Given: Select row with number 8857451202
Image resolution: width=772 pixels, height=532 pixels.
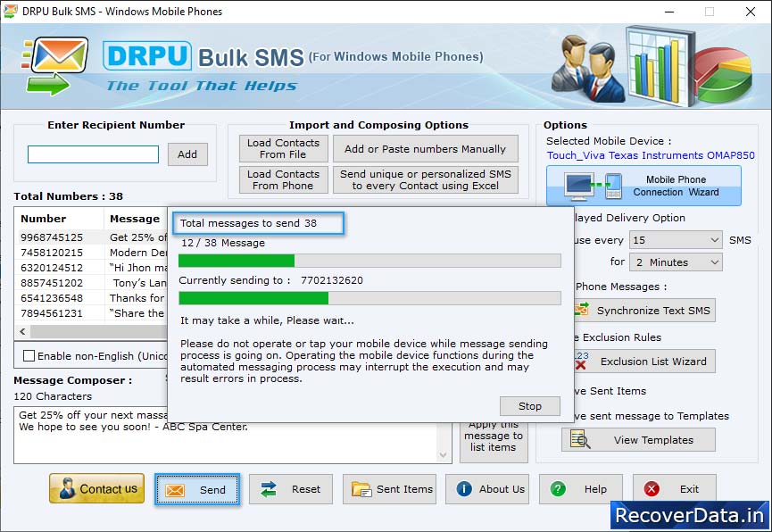Looking at the screenshot, I should [x=92, y=283].
